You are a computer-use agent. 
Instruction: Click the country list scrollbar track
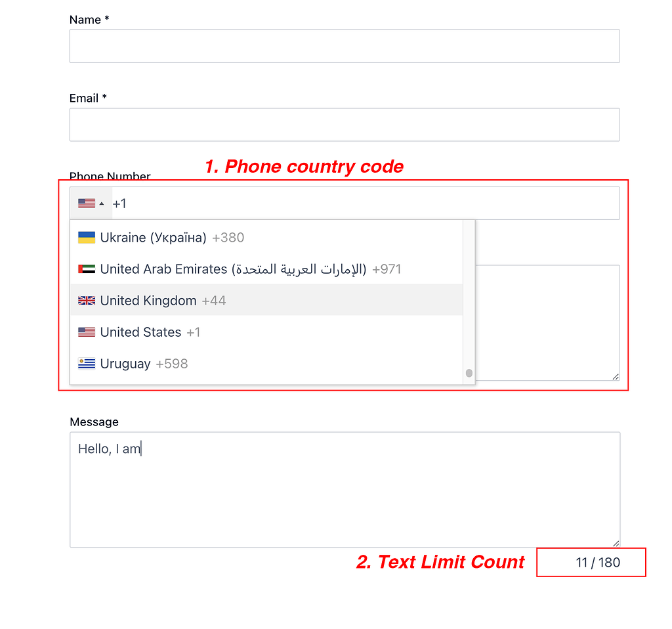click(469, 295)
